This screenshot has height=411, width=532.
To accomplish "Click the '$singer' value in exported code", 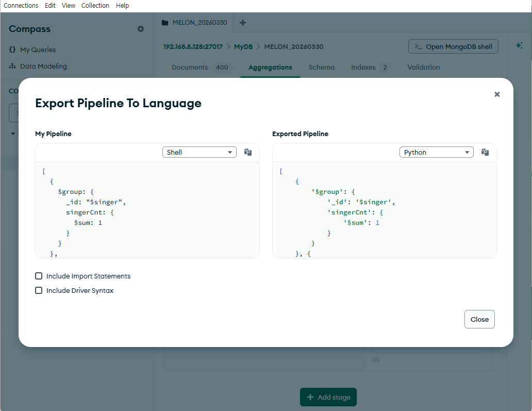I will (x=373, y=202).
